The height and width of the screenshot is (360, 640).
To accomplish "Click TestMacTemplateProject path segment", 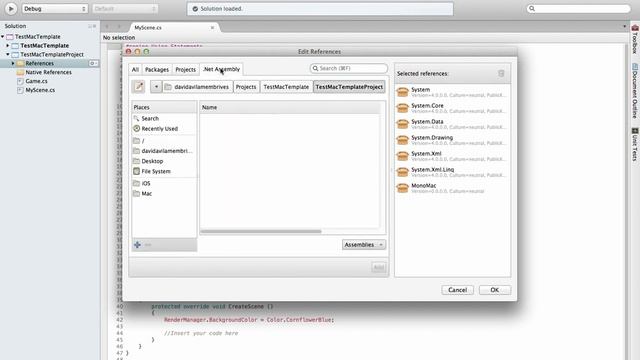I will click(x=349, y=87).
